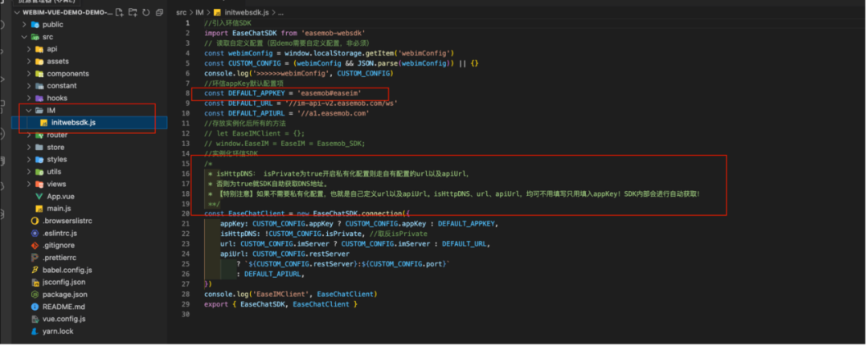
Task: Click the styles folder icon
Action: [x=39, y=159]
